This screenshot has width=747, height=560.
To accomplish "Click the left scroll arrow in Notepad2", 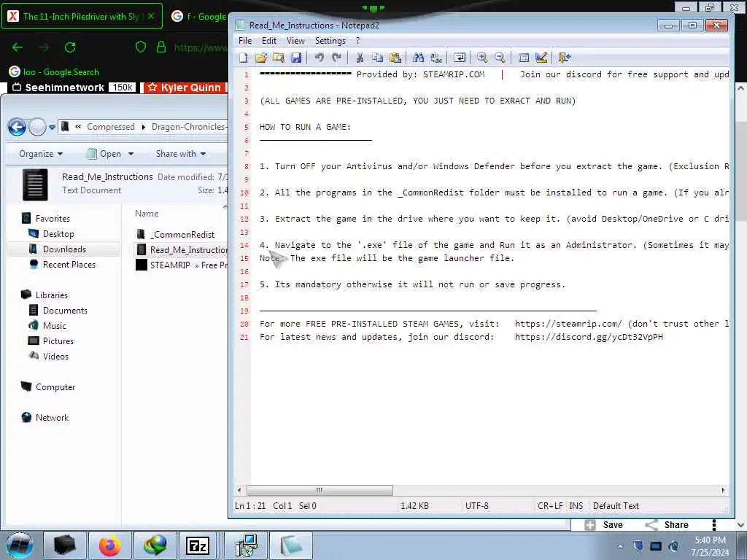I will (x=239, y=490).
